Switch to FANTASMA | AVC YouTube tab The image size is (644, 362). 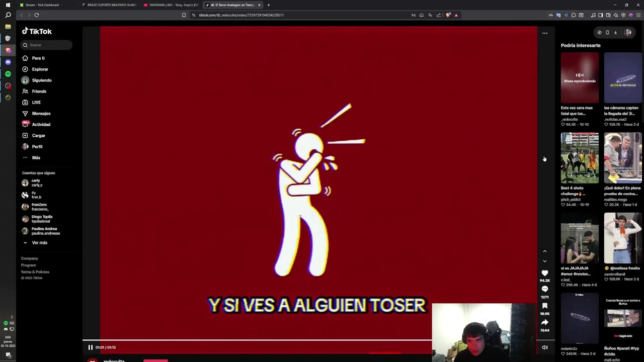172,5
